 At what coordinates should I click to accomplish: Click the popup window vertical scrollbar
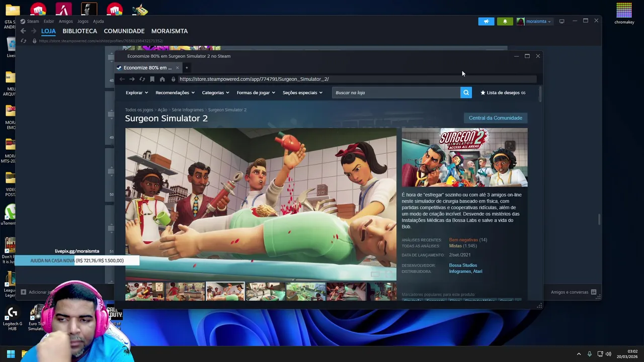coord(540,95)
